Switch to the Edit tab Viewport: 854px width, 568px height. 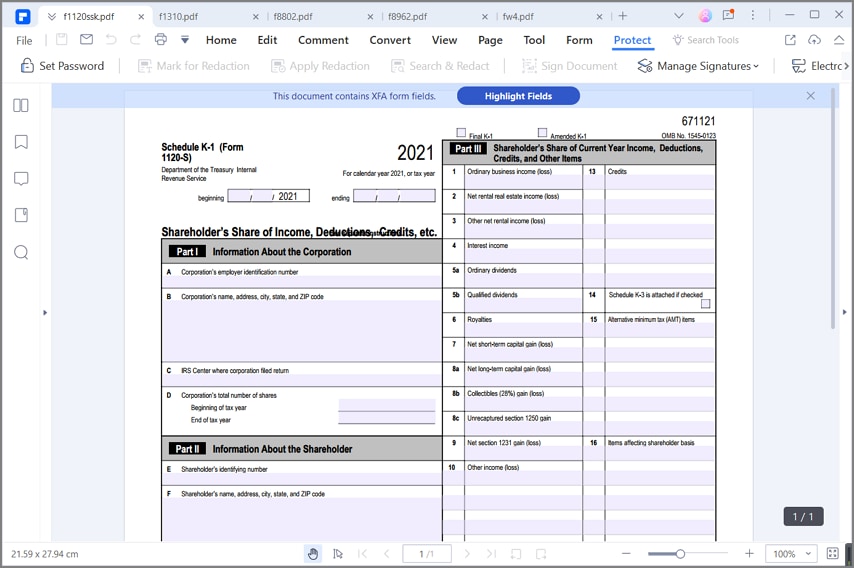267,40
